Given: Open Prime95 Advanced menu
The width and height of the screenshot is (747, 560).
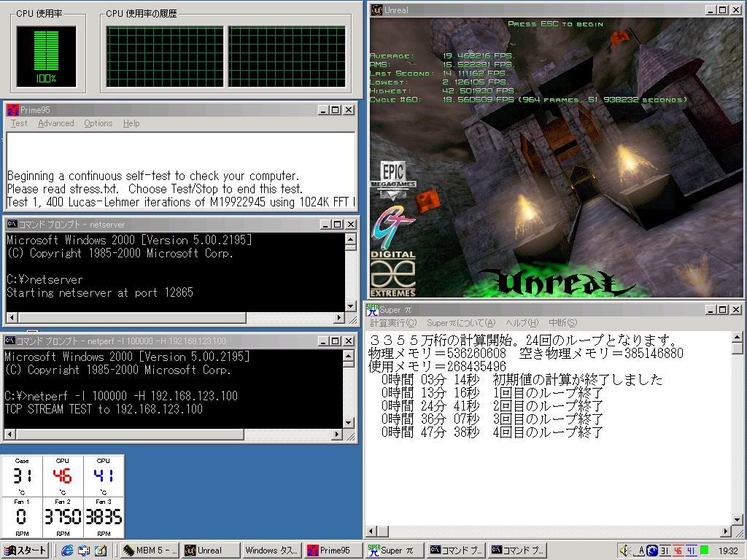Looking at the screenshot, I should 55,123.
